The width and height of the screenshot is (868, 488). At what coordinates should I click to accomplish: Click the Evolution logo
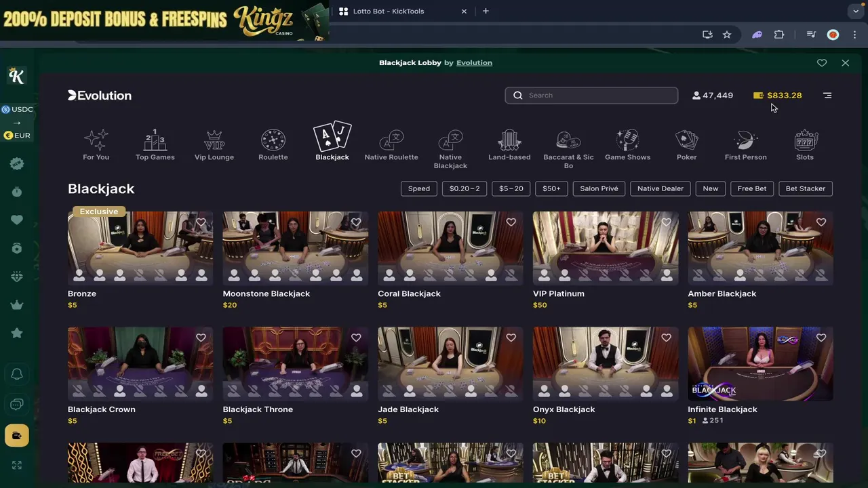(100, 96)
